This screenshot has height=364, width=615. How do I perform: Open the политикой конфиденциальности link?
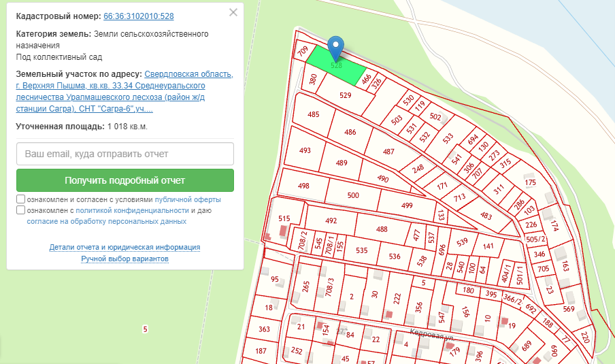(132, 210)
